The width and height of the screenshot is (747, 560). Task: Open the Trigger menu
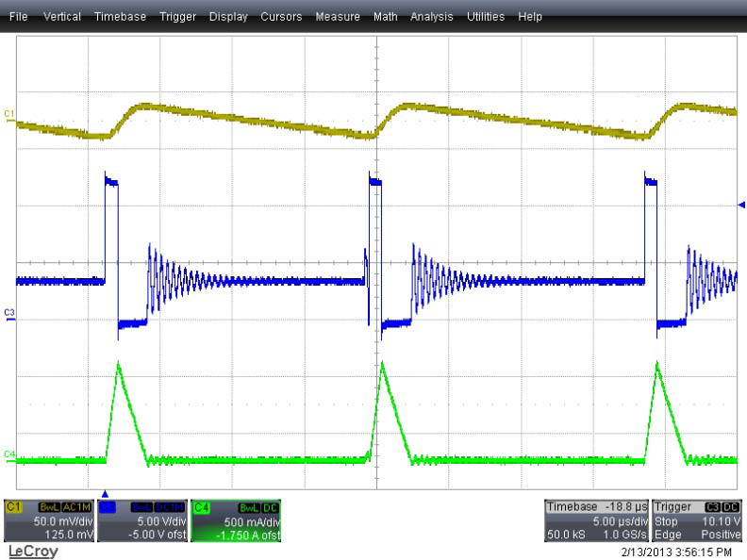(177, 17)
